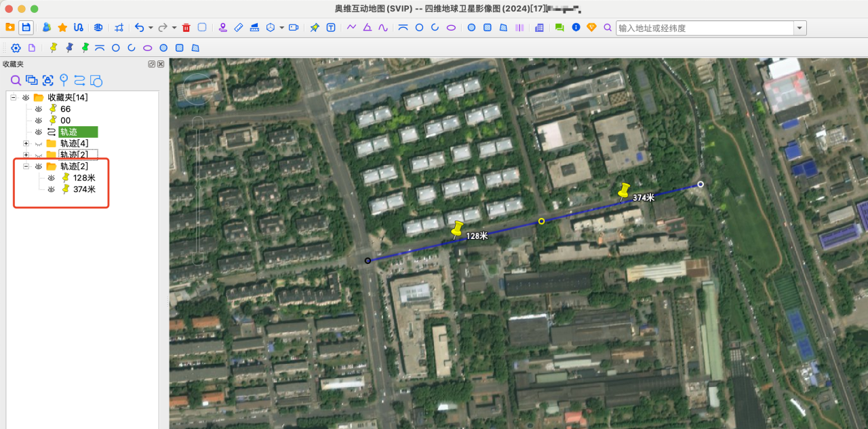This screenshot has width=868, height=429.
Task: Toggle visibility of placemark 66
Action: coord(39,109)
